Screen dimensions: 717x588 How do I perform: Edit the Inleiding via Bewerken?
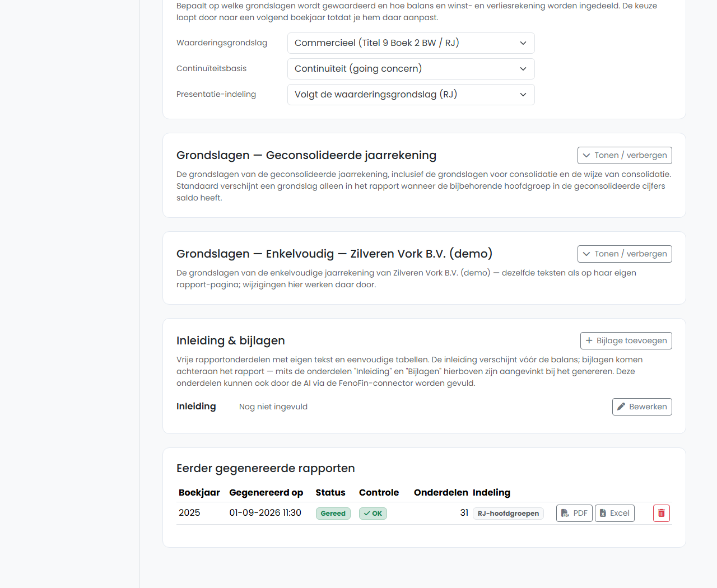click(x=642, y=407)
